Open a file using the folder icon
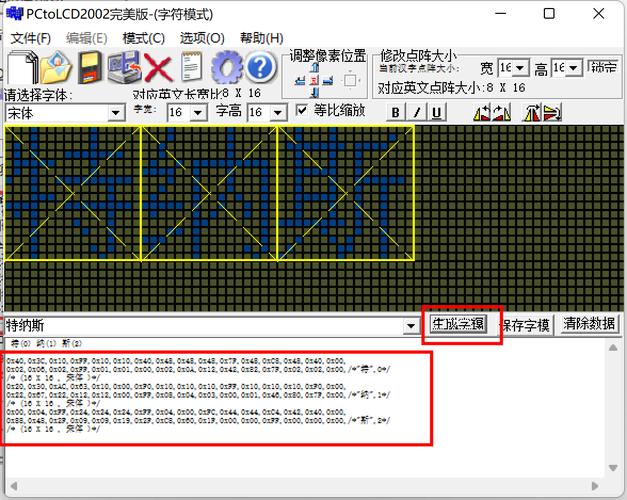 56,67
